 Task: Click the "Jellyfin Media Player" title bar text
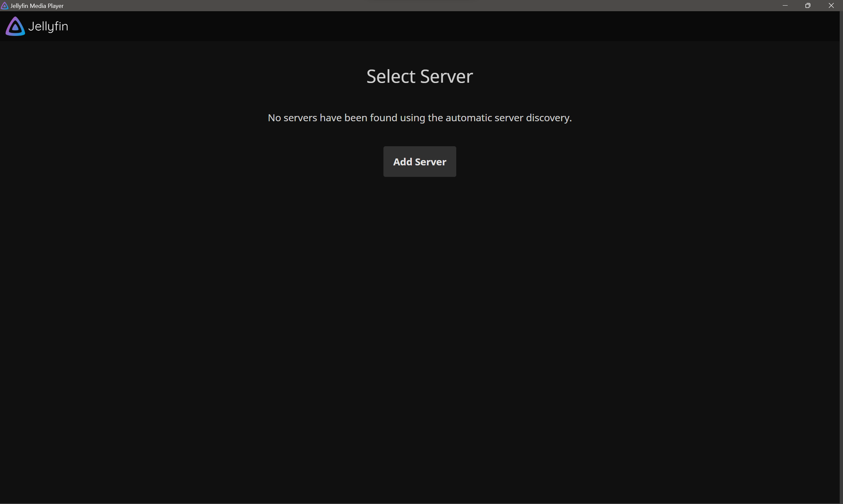(37, 6)
